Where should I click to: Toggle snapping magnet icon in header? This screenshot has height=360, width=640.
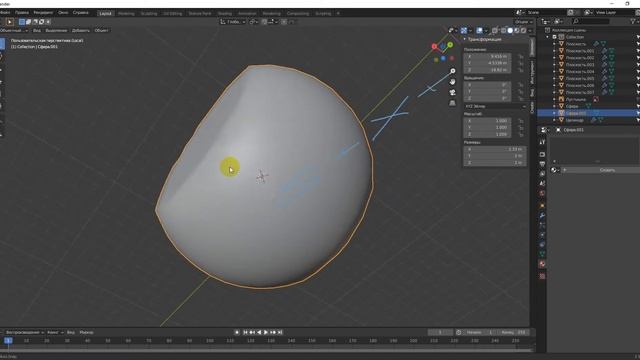click(265, 22)
